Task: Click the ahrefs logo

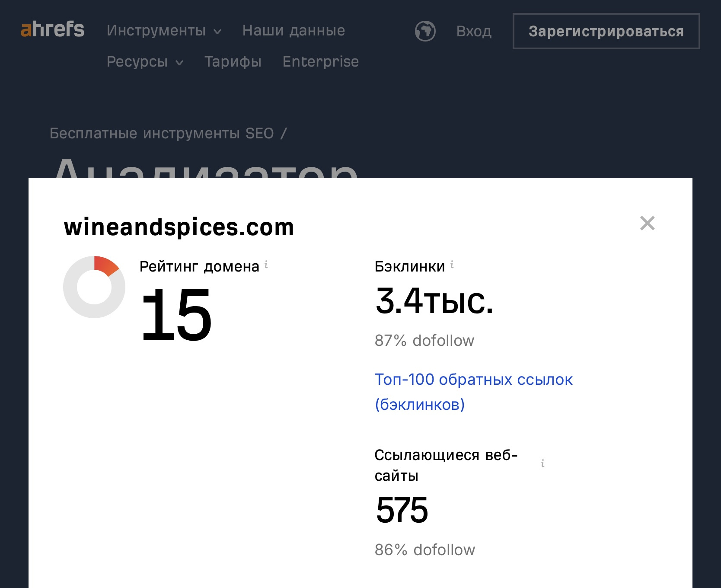Action: 52,29
